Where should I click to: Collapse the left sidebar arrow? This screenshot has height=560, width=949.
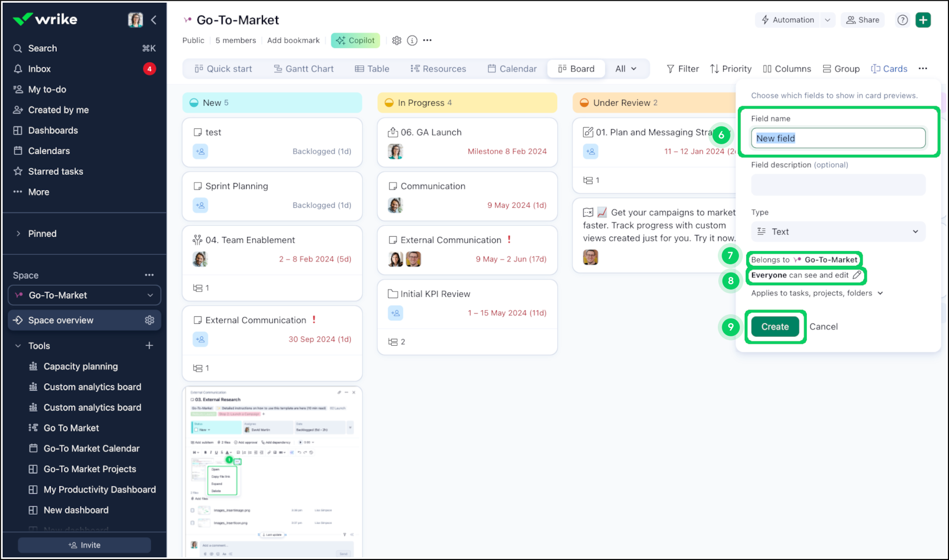point(154,20)
